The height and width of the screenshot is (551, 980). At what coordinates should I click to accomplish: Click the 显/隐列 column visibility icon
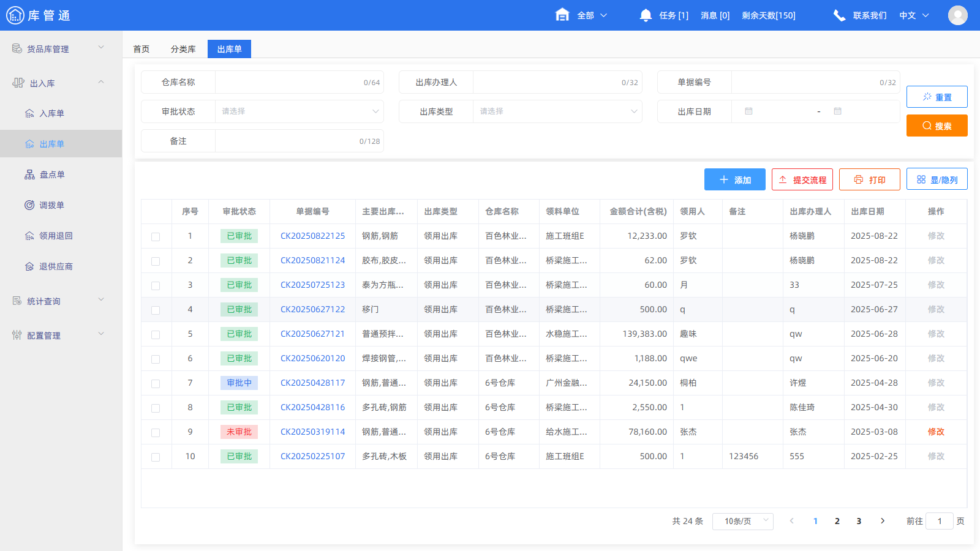(921, 179)
